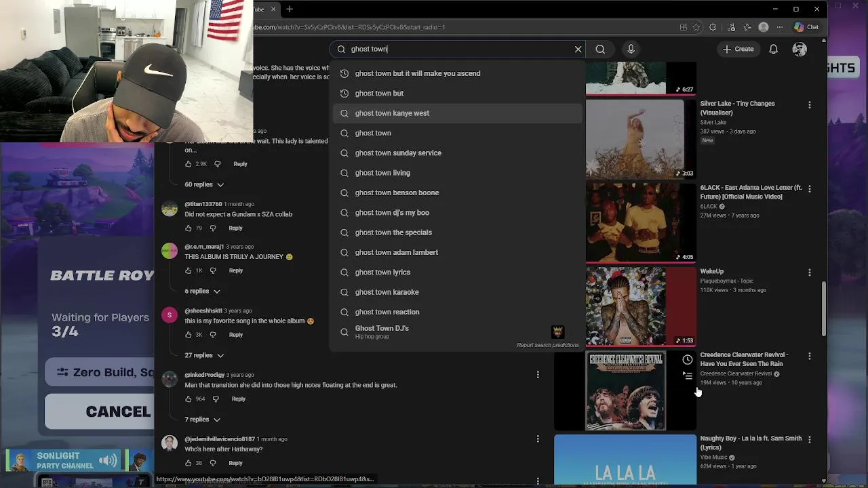Screen dimensions: 868x488
Task: Pick suggestion ghost town reaction
Action: click(458, 312)
